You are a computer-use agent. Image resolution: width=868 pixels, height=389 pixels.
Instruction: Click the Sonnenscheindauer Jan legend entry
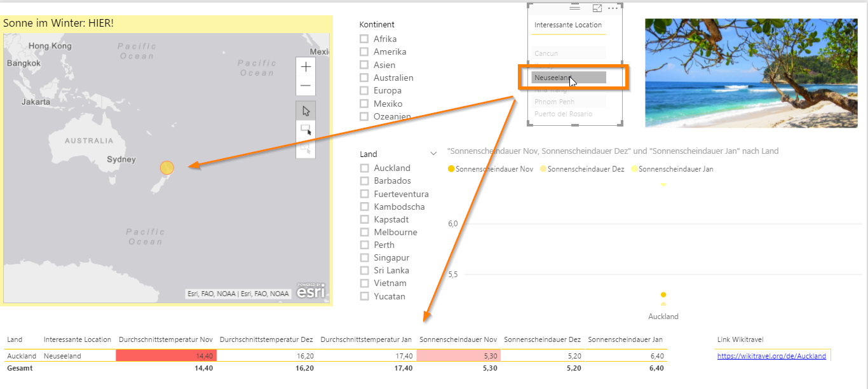pyautogui.click(x=672, y=169)
